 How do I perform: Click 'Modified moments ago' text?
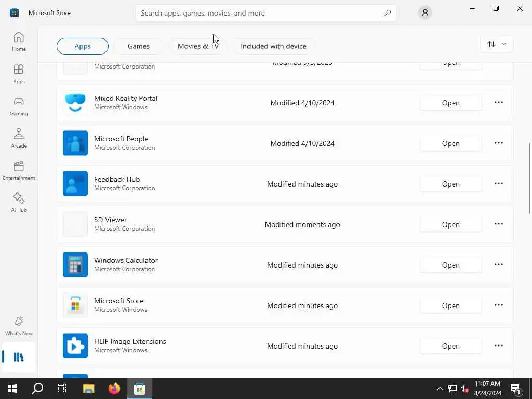pyautogui.click(x=302, y=224)
